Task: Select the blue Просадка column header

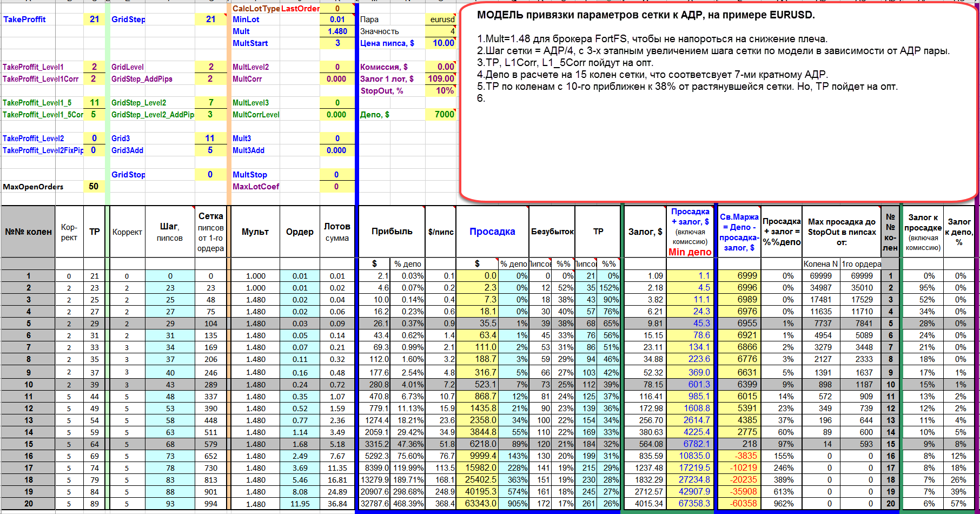Action: point(492,232)
